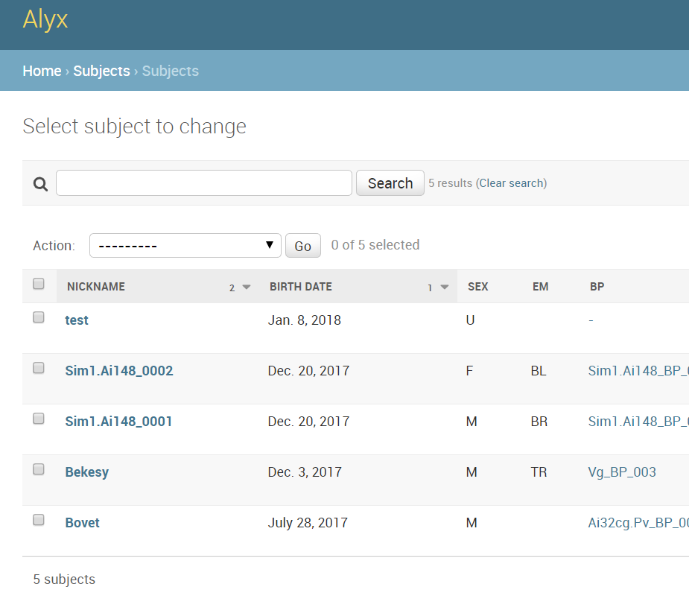Open the Vg_BP_003 breeding pair link
The height and width of the screenshot is (616, 689).
pos(622,472)
